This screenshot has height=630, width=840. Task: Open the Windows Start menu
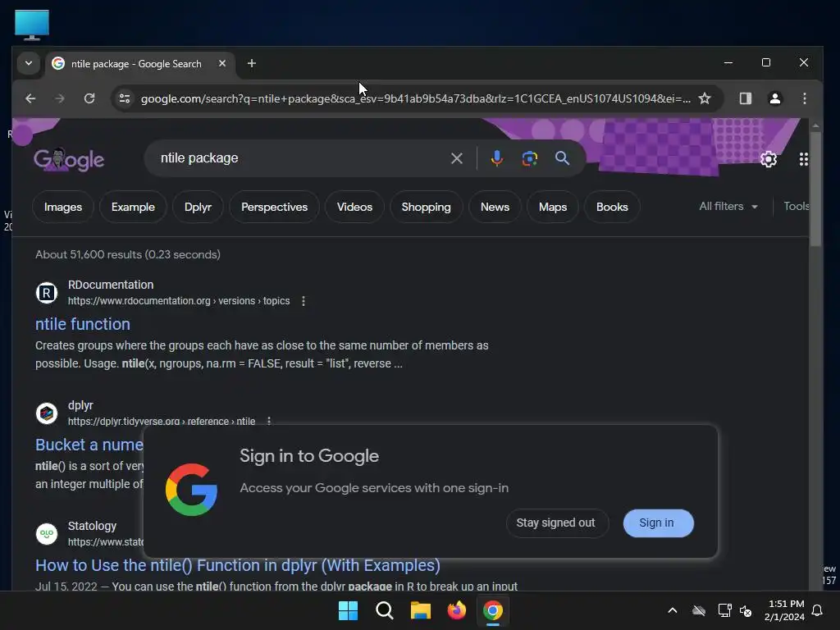tap(348, 610)
